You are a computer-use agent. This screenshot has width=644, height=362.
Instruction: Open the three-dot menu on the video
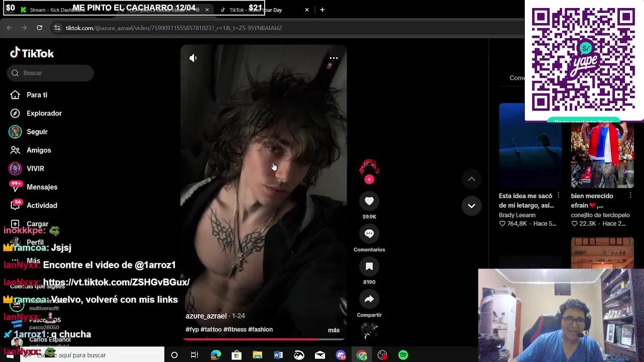(x=334, y=58)
